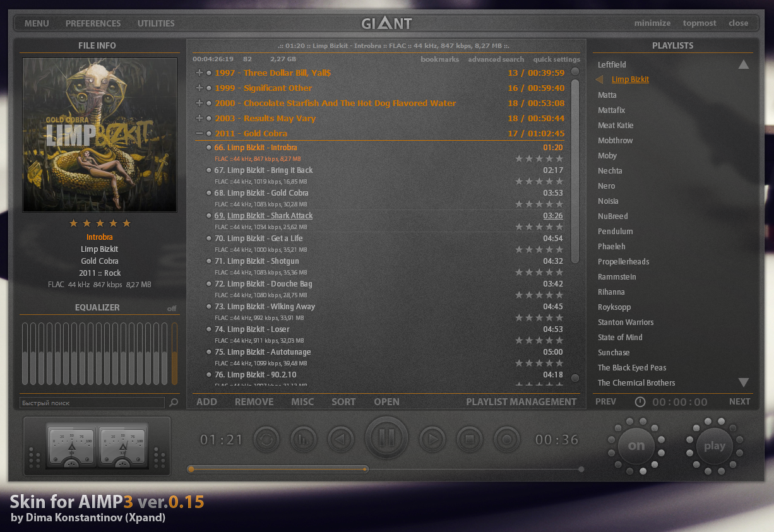
Task: Toggle the round 'on' knob button
Action: coord(636,446)
